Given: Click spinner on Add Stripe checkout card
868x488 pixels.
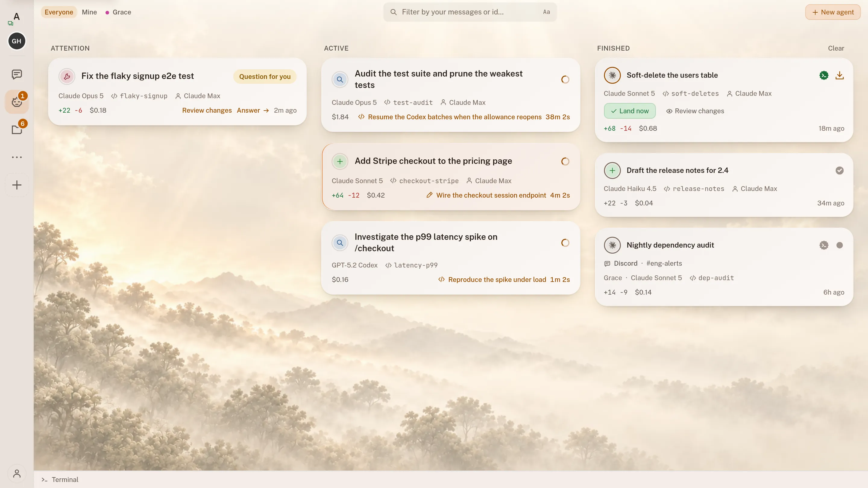Looking at the screenshot, I should click(565, 161).
